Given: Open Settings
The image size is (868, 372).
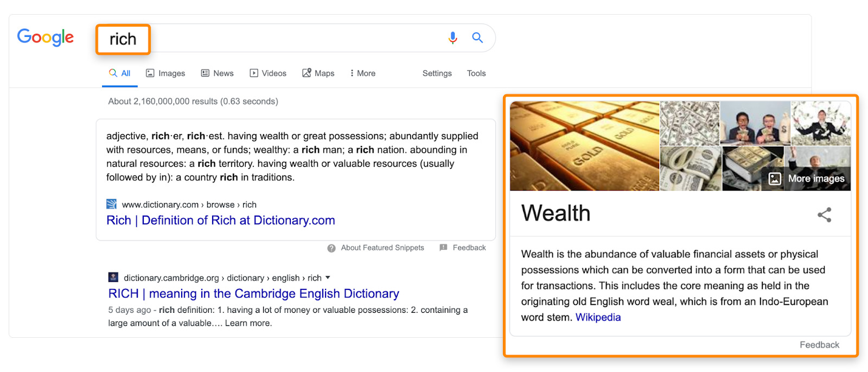Looking at the screenshot, I should click(x=437, y=73).
